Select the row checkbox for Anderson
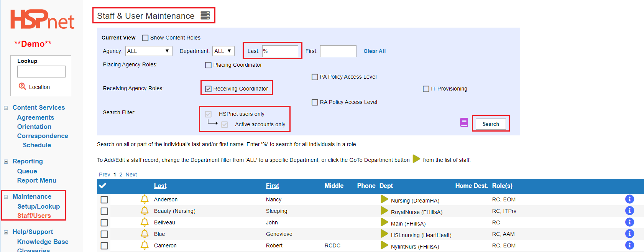This screenshot has width=644, height=252. tap(104, 200)
